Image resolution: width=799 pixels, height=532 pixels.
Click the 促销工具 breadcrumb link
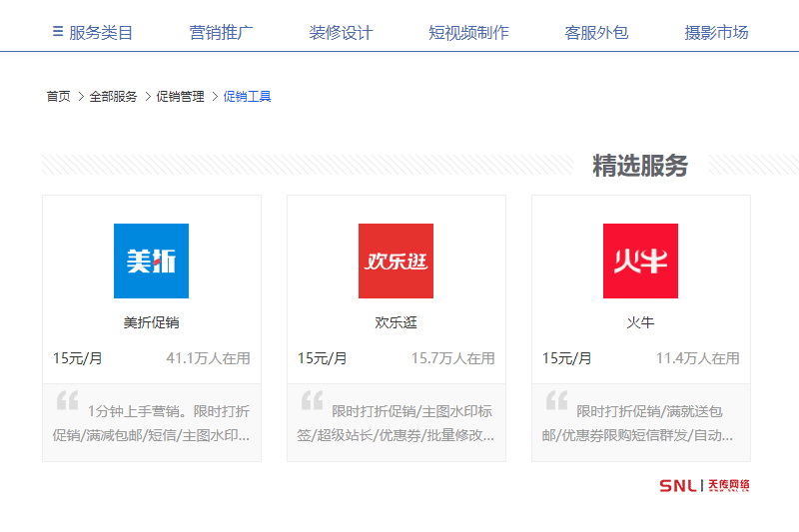coord(247,96)
